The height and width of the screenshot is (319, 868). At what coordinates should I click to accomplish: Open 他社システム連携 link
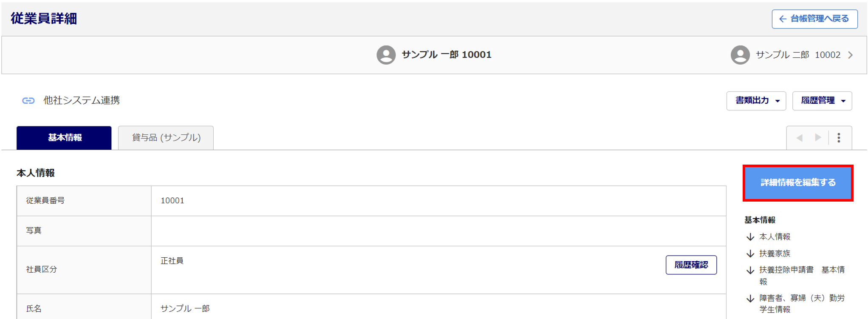pos(81,100)
